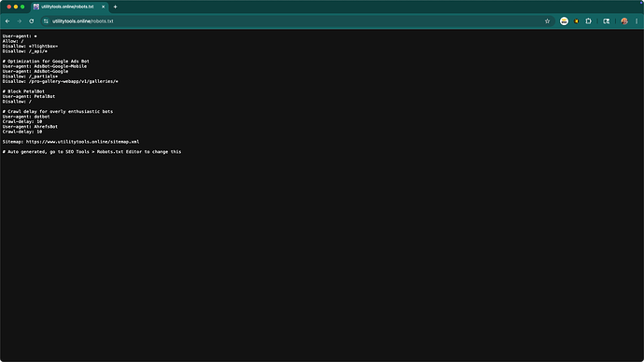The image size is (644, 362).
Task: Click the "# Block PetalBot" comment
Action: coord(23,91)
